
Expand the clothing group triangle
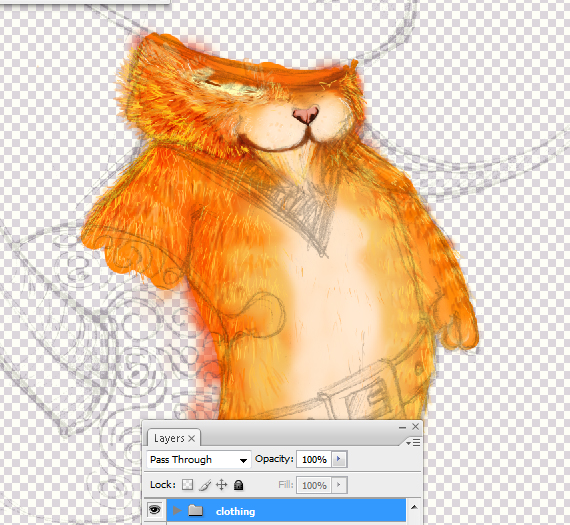coord(177,510)
